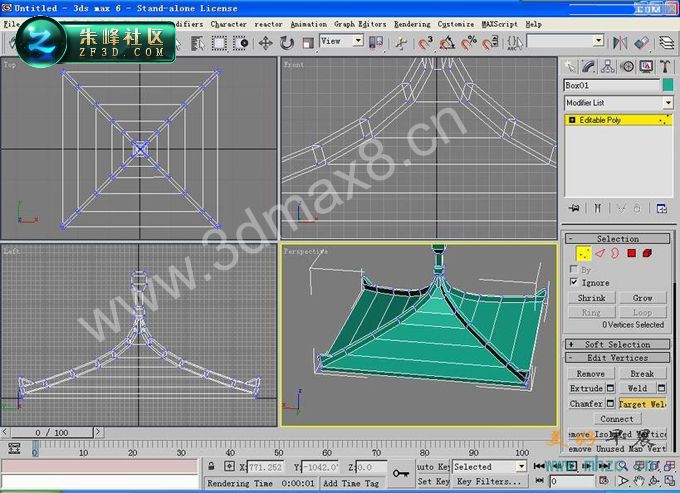Switch to the Display command panel
The width and height of the screenshot is (680, 493).
(646, 66)
